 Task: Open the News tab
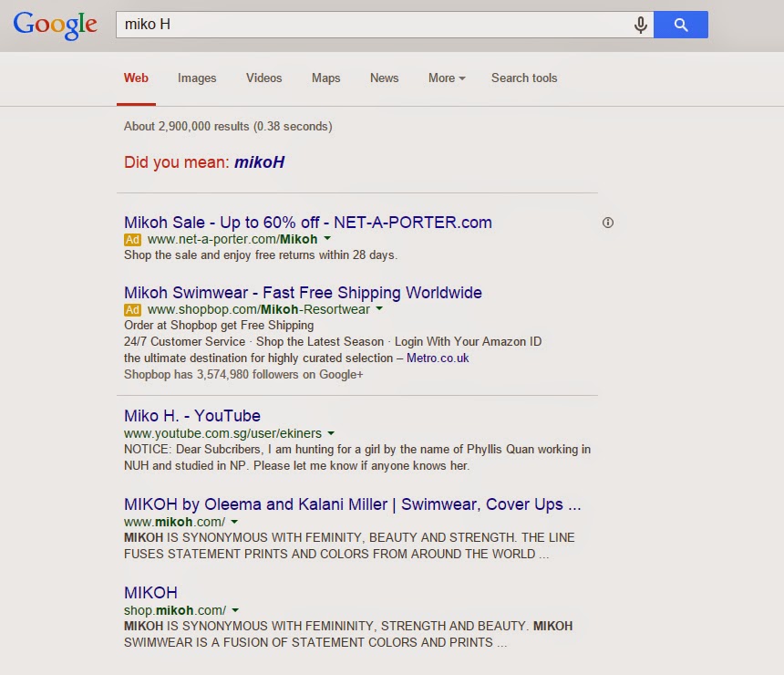(384, 78)
